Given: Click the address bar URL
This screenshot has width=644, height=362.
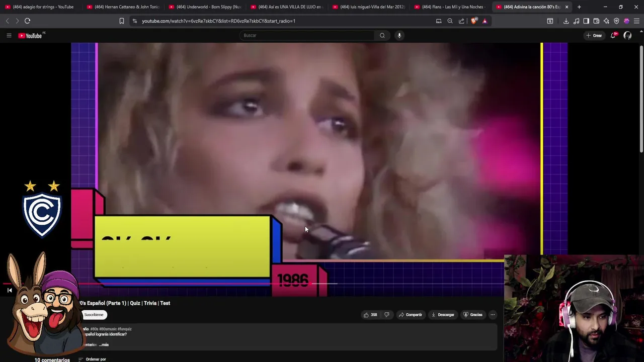Looking at the screenshot, I should 218,21.
